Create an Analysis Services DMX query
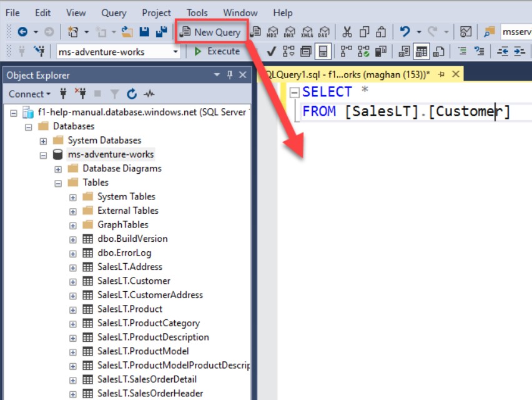532x400 pixels. tap(289, 32)
